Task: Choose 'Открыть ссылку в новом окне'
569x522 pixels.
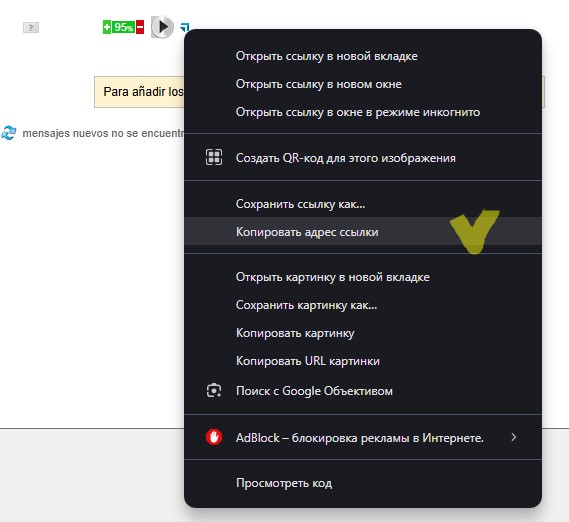Action: 363,84
